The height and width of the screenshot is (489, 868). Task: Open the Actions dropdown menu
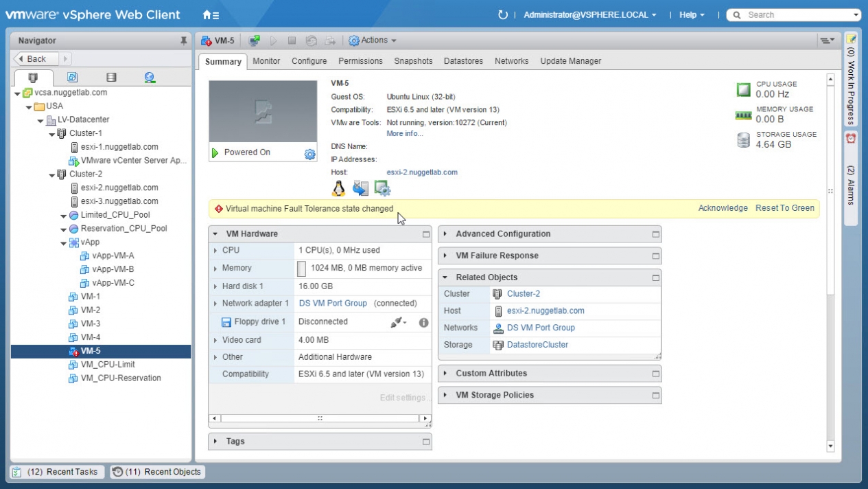(x=373, y=41)
